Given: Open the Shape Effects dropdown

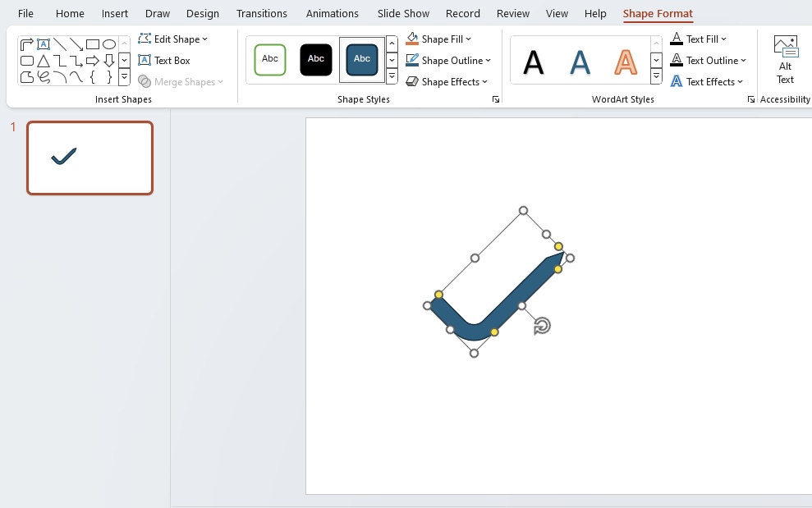Looking at the screenshot, I should click(x=447, y=82).
